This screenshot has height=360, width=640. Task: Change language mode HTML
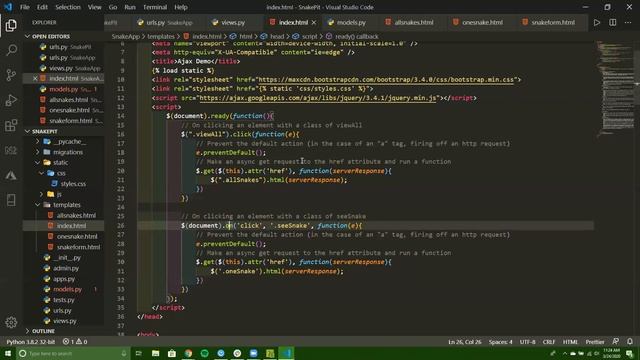pos(570,342)
